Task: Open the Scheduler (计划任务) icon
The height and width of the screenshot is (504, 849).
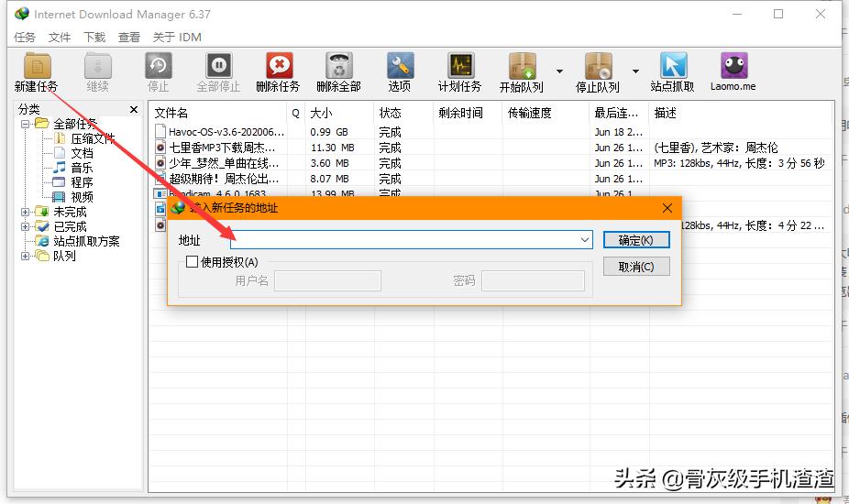Action: click(460, 66)
